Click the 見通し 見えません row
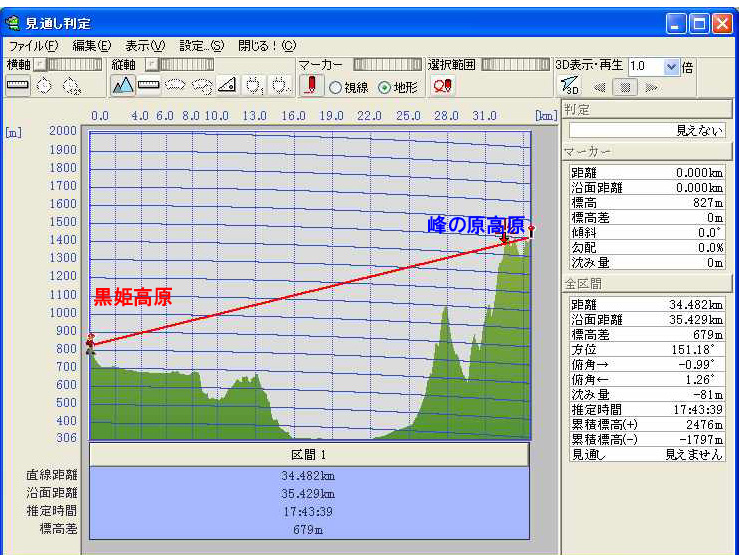 [x=647, y=455]
